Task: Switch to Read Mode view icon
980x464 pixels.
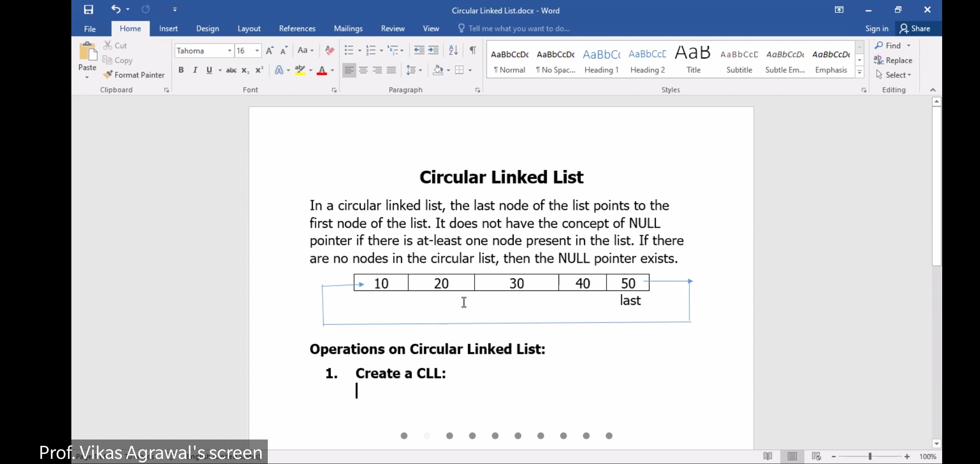Action: (768, 456)
